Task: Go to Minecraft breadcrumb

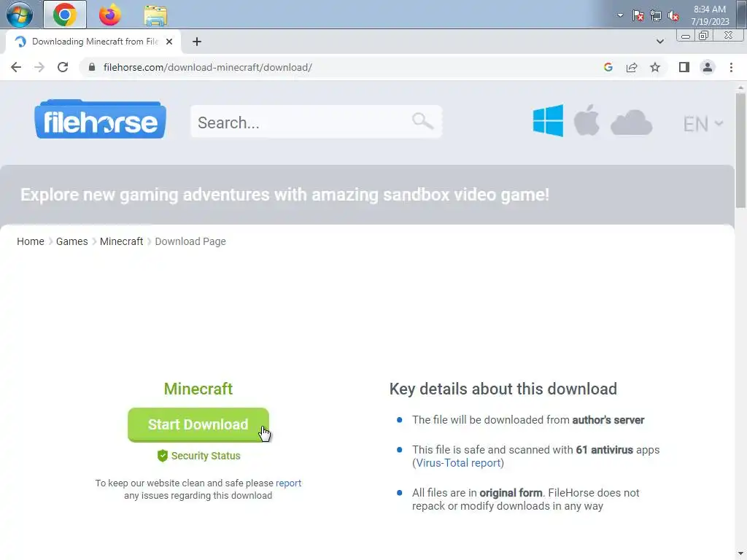Action: [x=122, y=241]
